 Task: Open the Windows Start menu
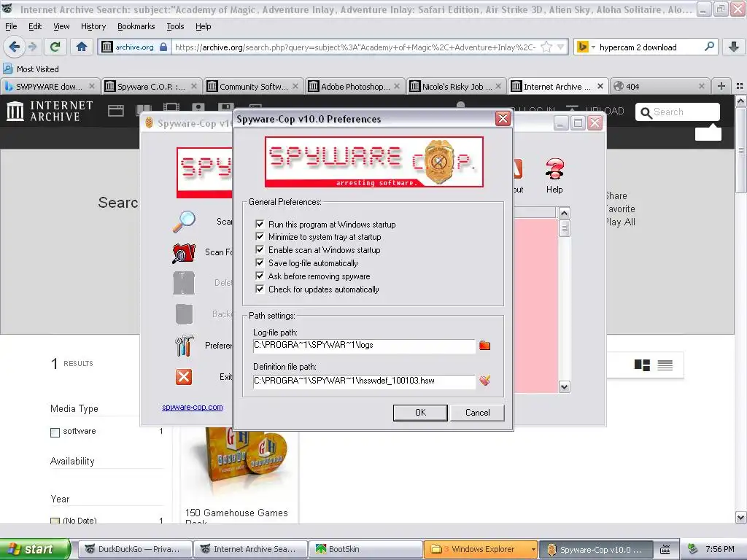tap(35, 549)
